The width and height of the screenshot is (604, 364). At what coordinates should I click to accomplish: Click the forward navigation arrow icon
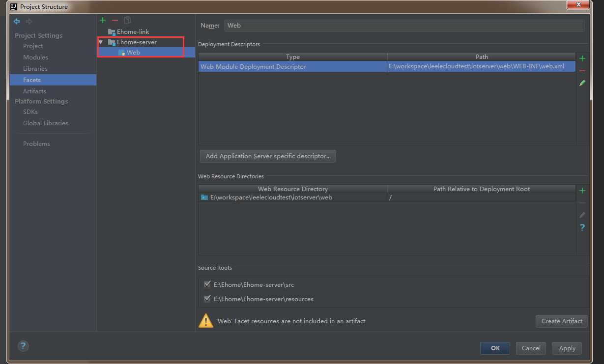29,21
